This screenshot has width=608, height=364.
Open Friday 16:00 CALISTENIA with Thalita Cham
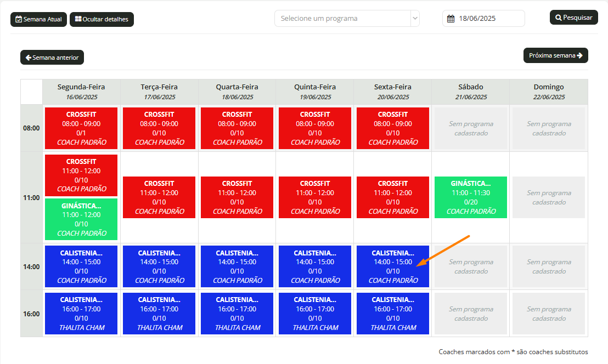393,314
